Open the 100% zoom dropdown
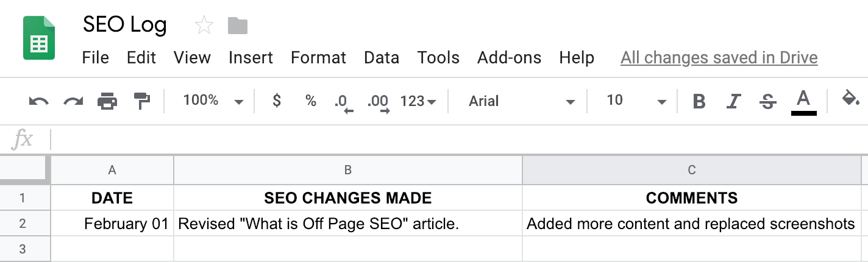 [213, 101]
